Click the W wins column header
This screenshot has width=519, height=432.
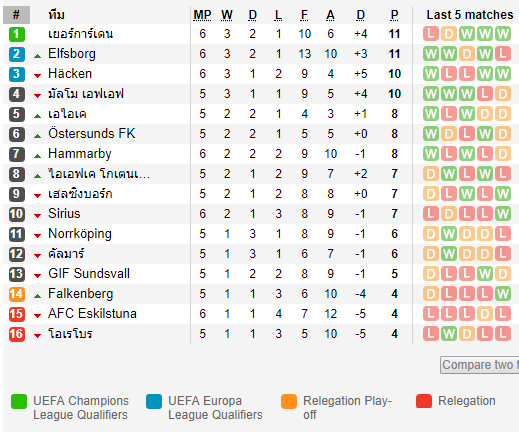227,15
